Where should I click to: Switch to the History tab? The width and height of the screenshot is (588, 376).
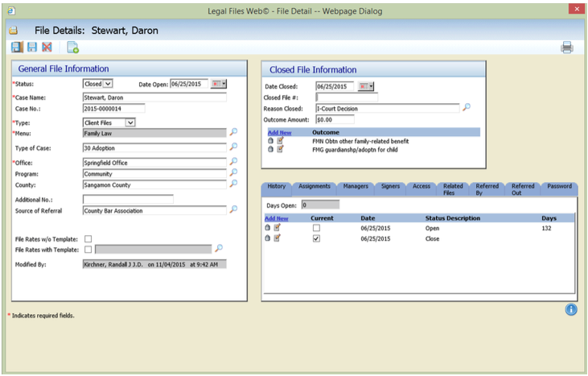277,188
